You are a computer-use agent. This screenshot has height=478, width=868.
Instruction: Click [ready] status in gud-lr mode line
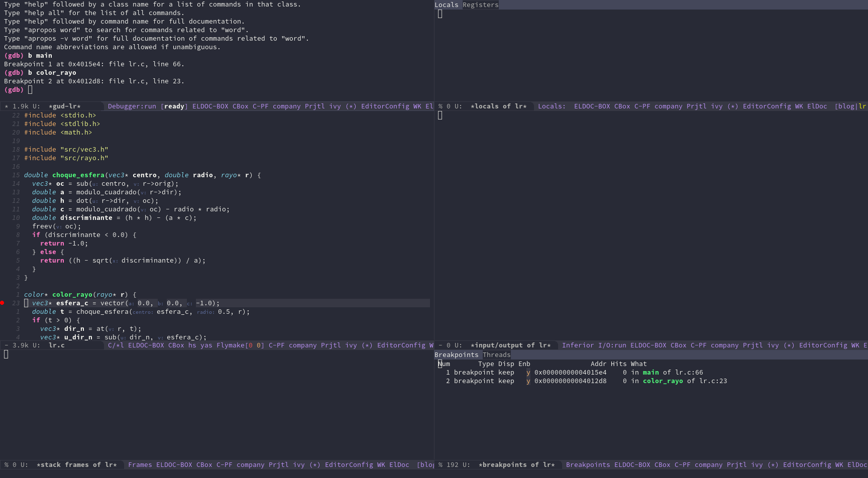pos(174,106)
